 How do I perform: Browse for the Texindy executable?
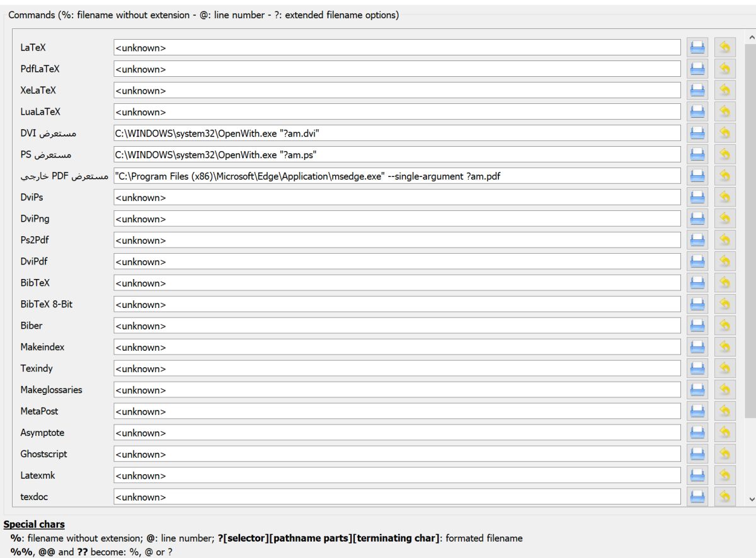click(x=697, y=368)
